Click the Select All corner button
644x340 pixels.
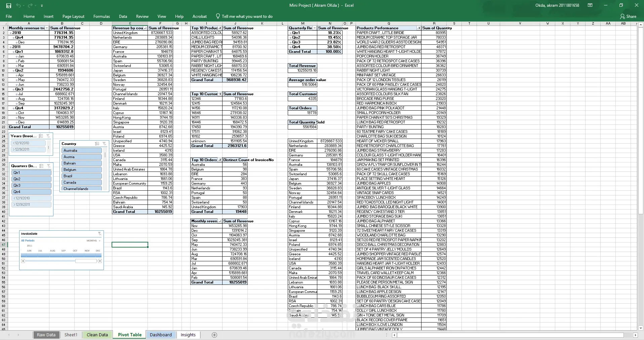point(4,24)
